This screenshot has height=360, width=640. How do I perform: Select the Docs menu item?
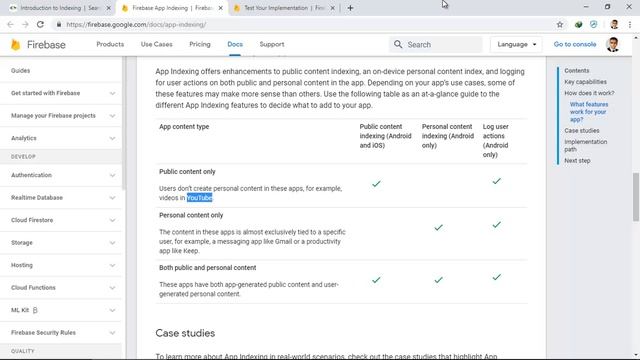point(235,44)
